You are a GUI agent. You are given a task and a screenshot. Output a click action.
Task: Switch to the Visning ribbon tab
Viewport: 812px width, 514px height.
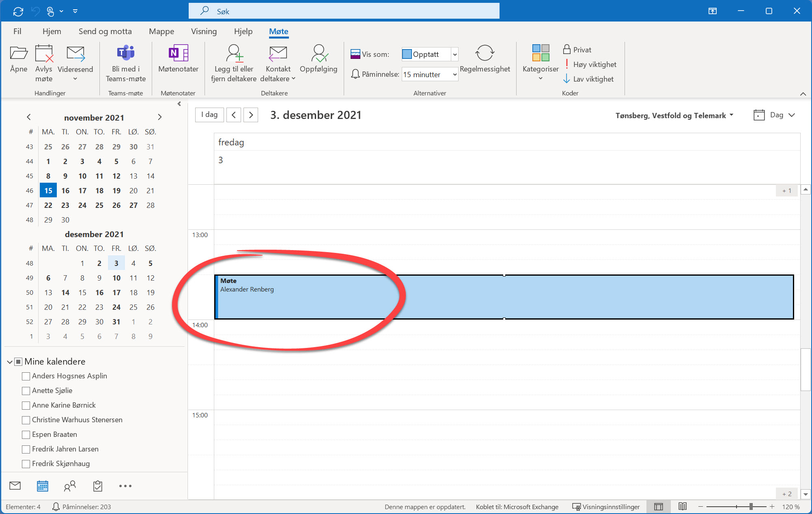204,31
